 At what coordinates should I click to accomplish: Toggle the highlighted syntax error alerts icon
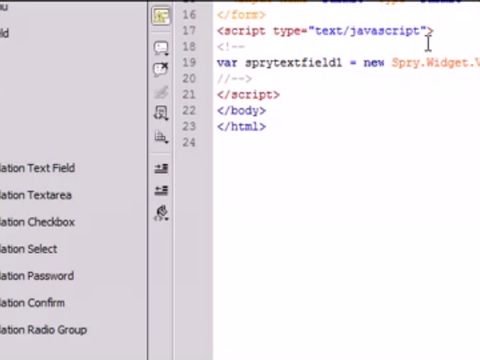[161, 16]
